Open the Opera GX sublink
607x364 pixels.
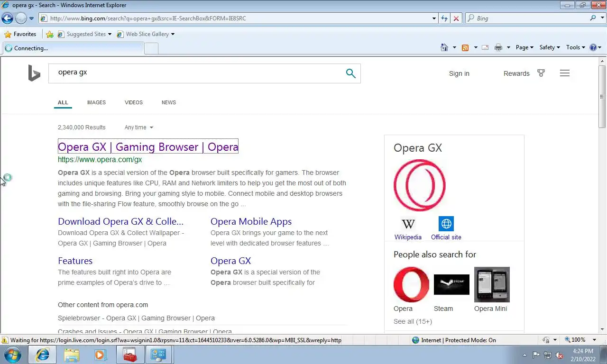230,261
